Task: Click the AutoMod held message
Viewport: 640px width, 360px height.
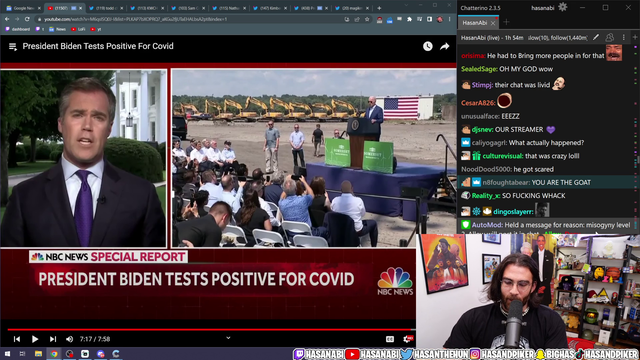Action: point(546,225)
